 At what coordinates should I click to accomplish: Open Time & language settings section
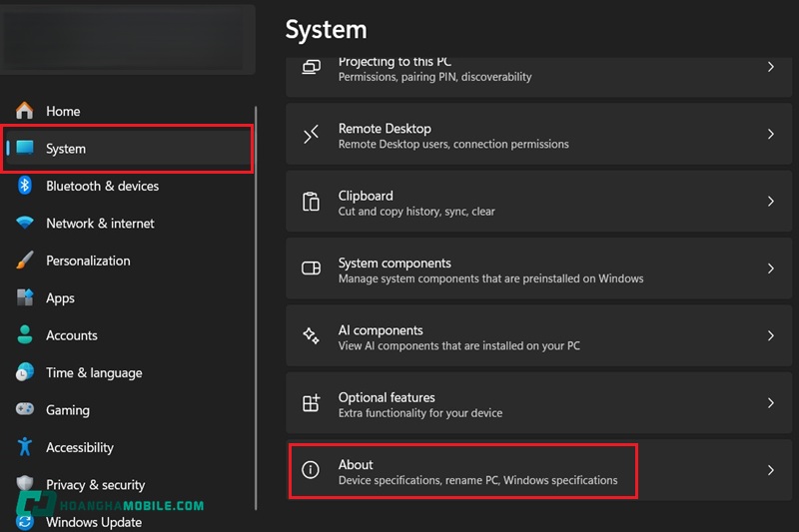(94, 372)
